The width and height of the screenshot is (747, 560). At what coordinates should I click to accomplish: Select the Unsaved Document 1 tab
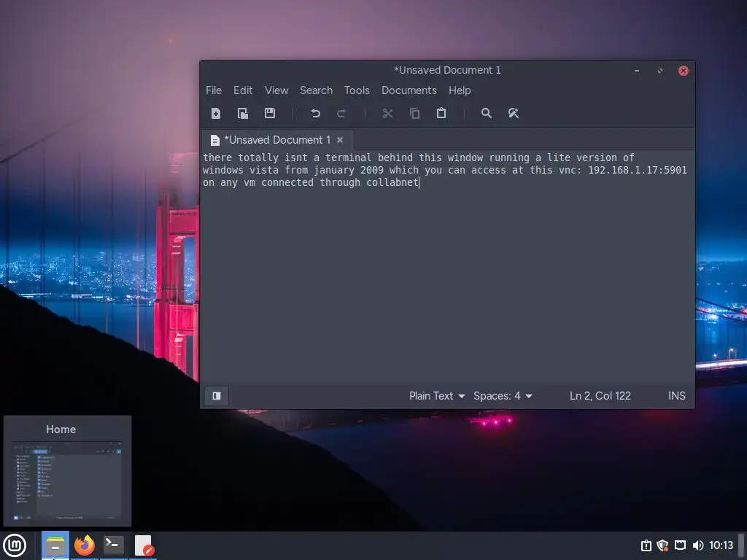point(277,140)
